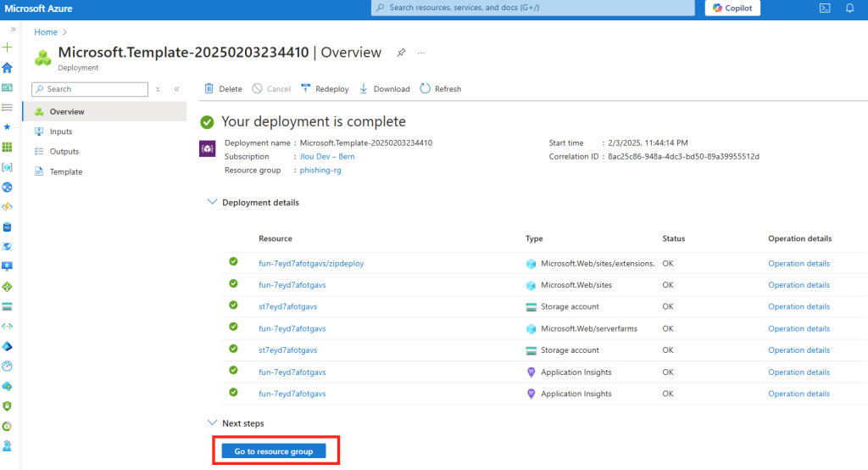The height and width of the screenshot is (470, 868).
Task: Open the Copilot button in the top bar
Action: coord(732,8)
